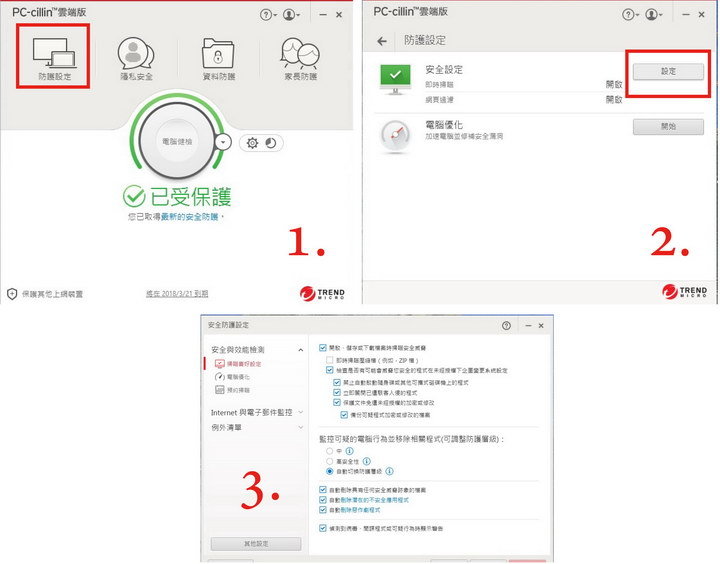Viewport: 720px width, 564px height.
Task: Open help menu in 防護設定 window
Action: point(630,15)
